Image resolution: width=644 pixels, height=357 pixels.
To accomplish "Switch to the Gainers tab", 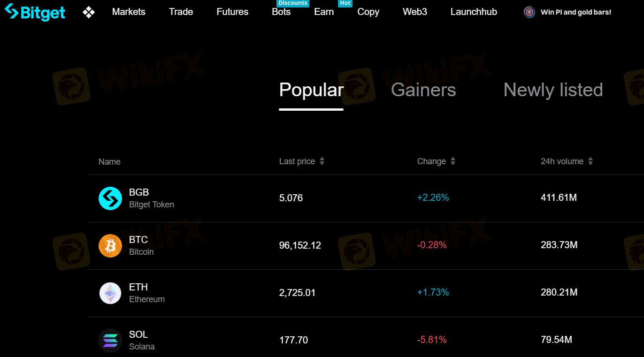I will pyautogui.click(x=423, y=90).
